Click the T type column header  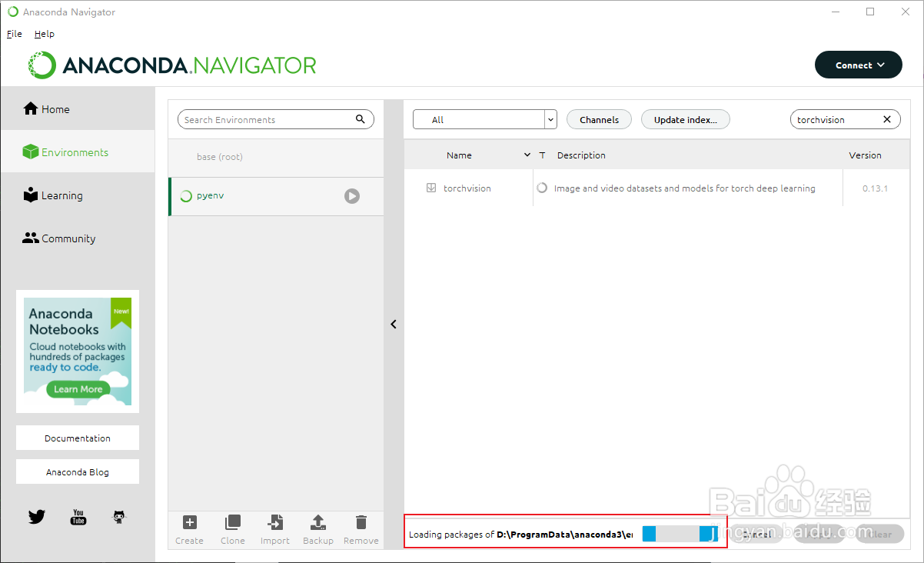coord(542,155)
